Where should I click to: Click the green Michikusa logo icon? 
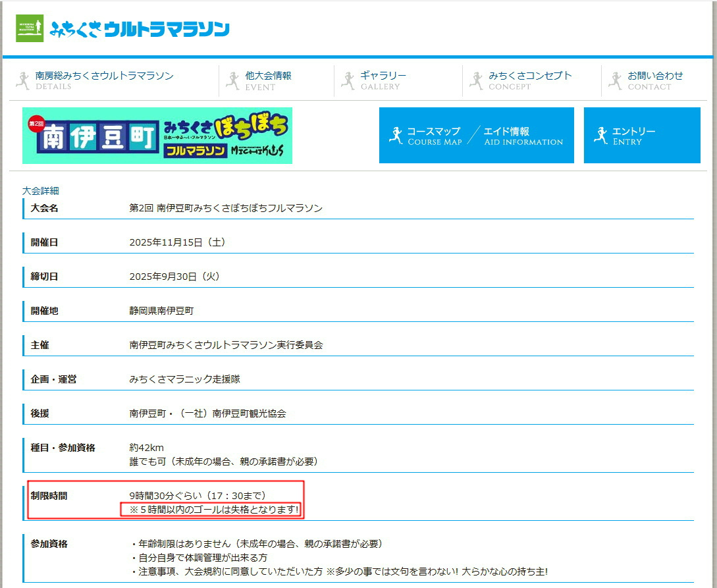[30, 28]
